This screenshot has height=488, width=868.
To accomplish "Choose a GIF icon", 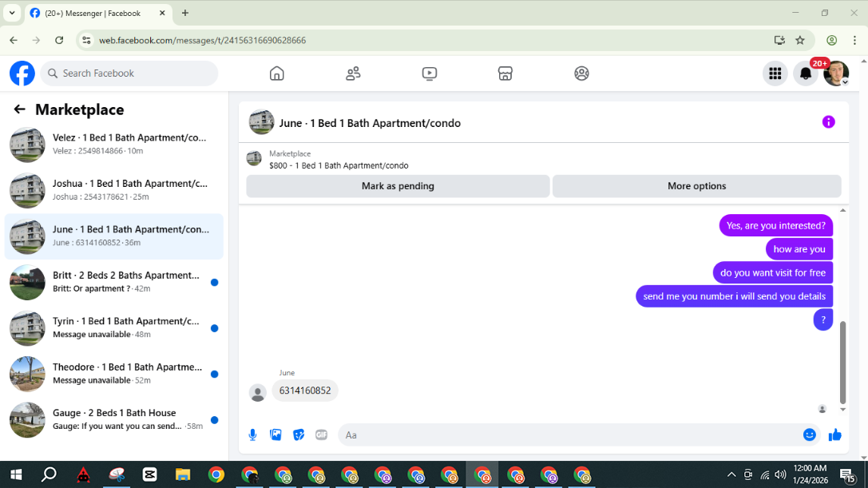I will pyautogui.click(x=322, y=434).
